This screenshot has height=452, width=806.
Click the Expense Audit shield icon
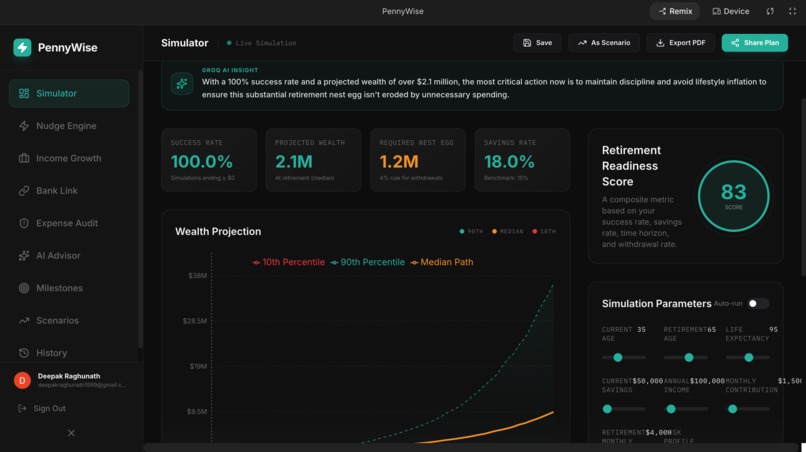click(24, 223)
